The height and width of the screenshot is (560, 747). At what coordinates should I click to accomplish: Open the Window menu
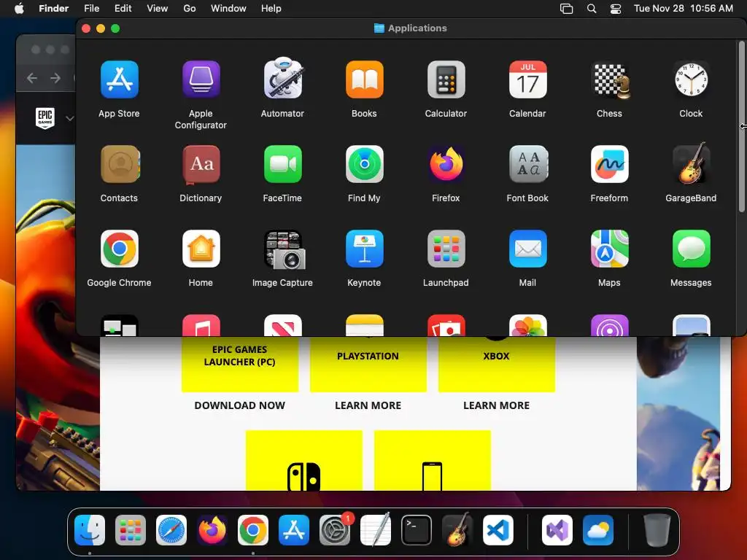click(x=228, y=8)
